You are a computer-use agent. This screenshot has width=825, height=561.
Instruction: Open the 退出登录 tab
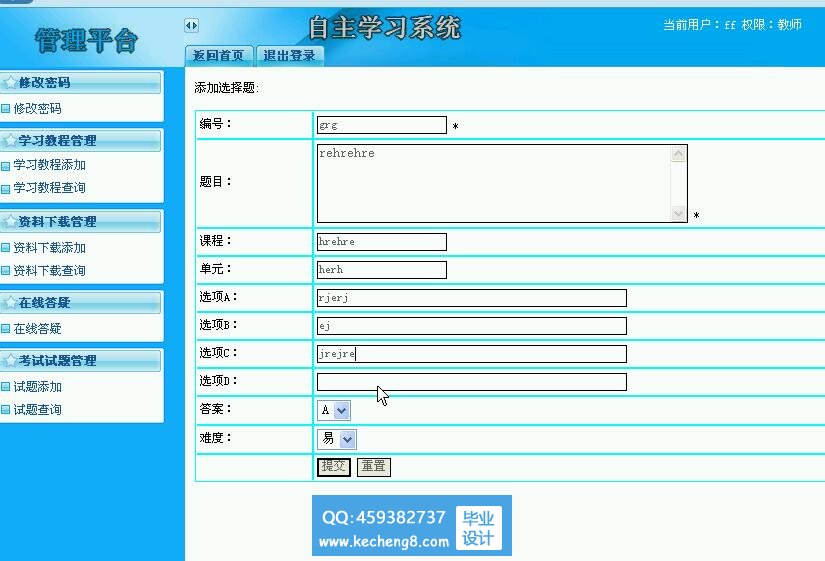290,56
